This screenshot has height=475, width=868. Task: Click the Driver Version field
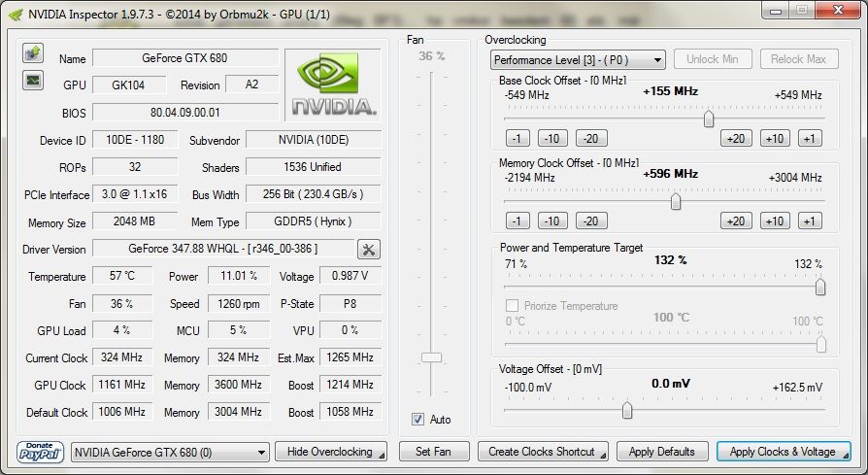coord(223,249)
